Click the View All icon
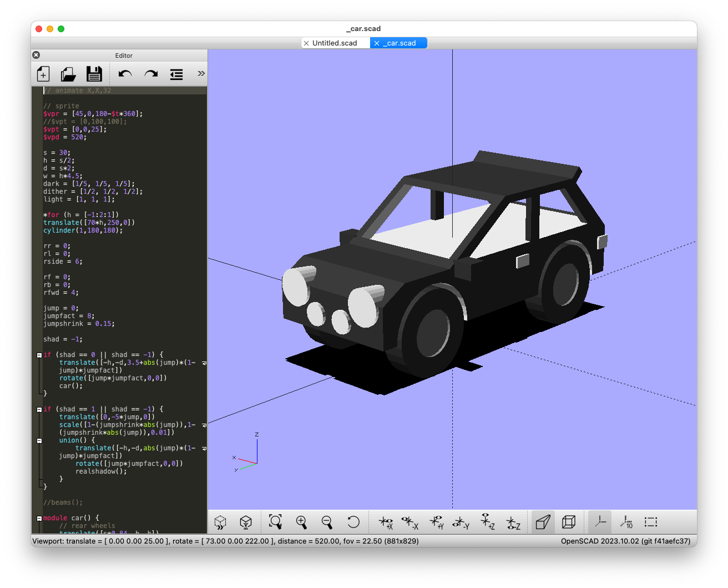 (x=275, y=522)
